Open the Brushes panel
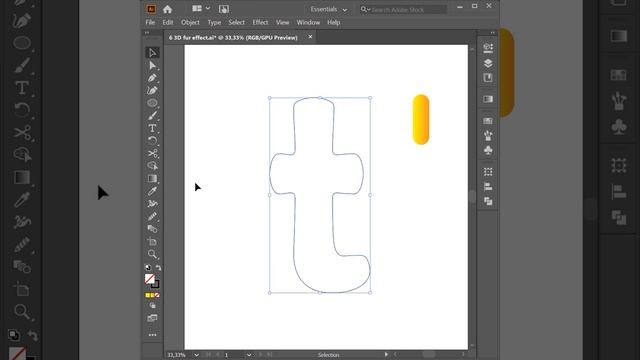The height and width of the screenshot is (360, 640). (x=488, y=135)
